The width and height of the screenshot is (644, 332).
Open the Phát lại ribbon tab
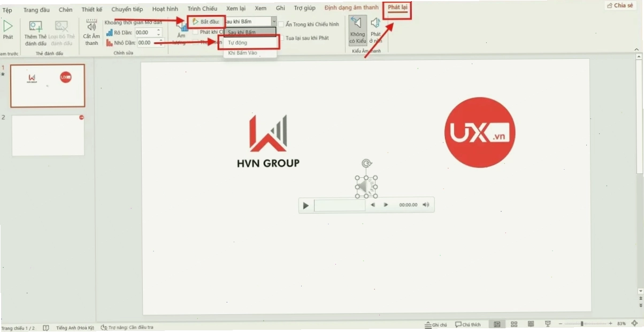click(397, 7)
